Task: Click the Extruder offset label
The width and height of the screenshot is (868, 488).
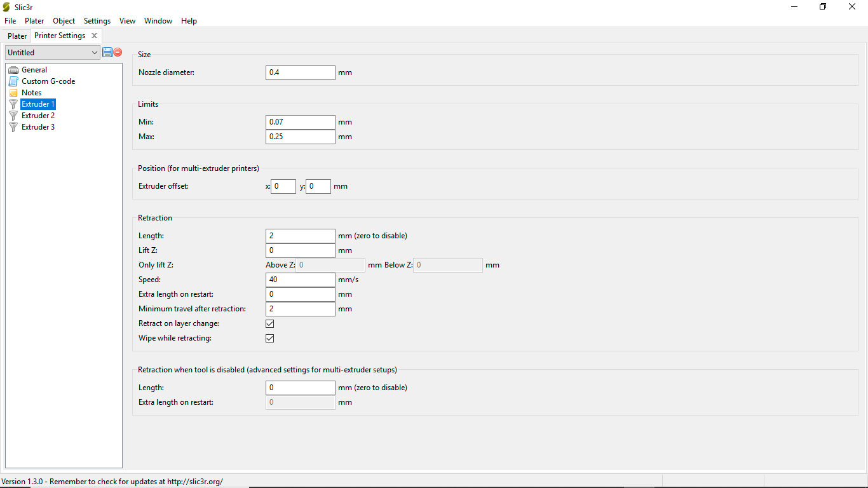Action: (x=164, y=186)
